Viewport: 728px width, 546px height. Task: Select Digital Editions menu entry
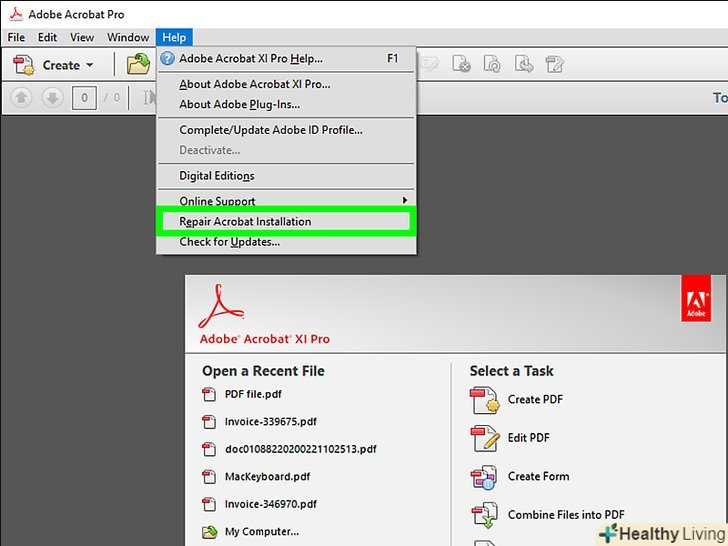286,176
